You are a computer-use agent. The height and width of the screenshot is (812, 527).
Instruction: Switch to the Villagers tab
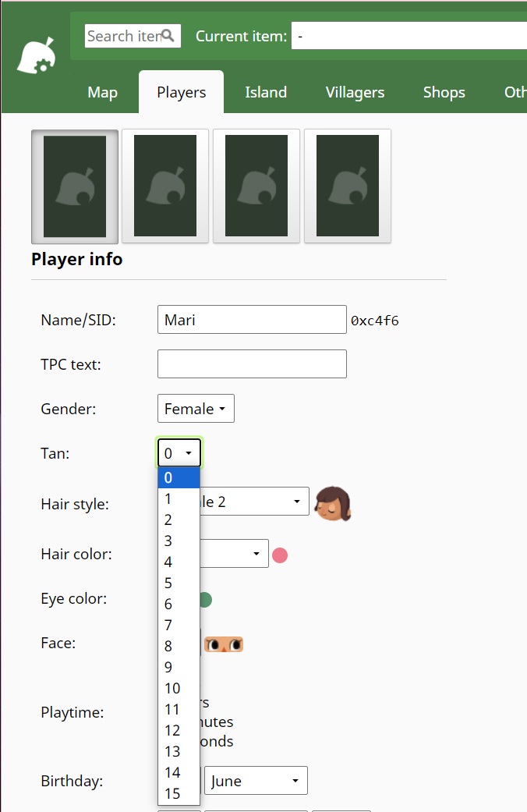[x=355, y=93]
